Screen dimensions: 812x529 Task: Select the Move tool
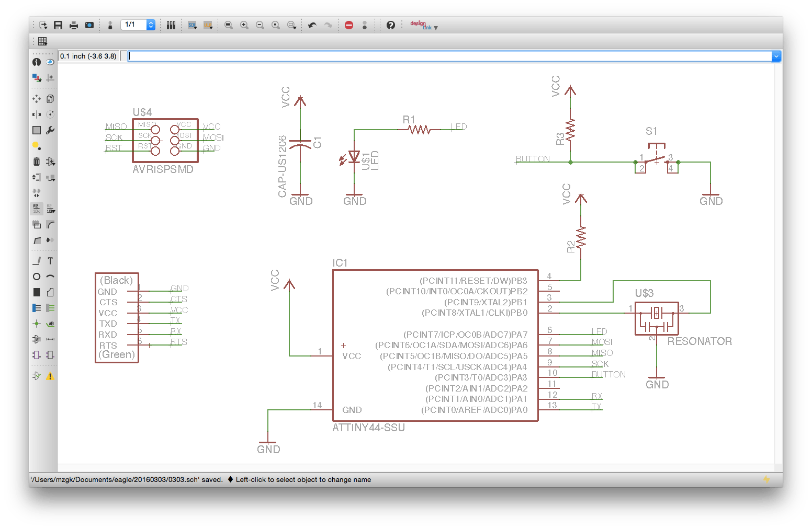pos(37,99)
